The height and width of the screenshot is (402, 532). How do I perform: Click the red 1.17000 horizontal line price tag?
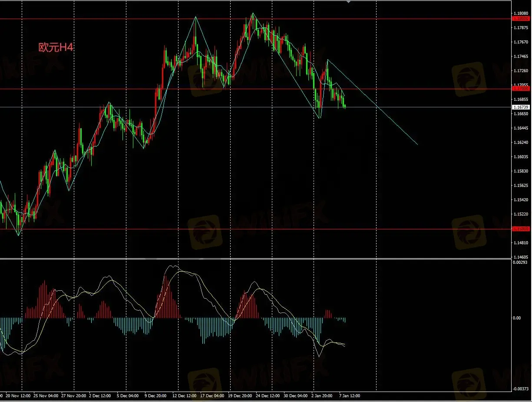[521, 89]
